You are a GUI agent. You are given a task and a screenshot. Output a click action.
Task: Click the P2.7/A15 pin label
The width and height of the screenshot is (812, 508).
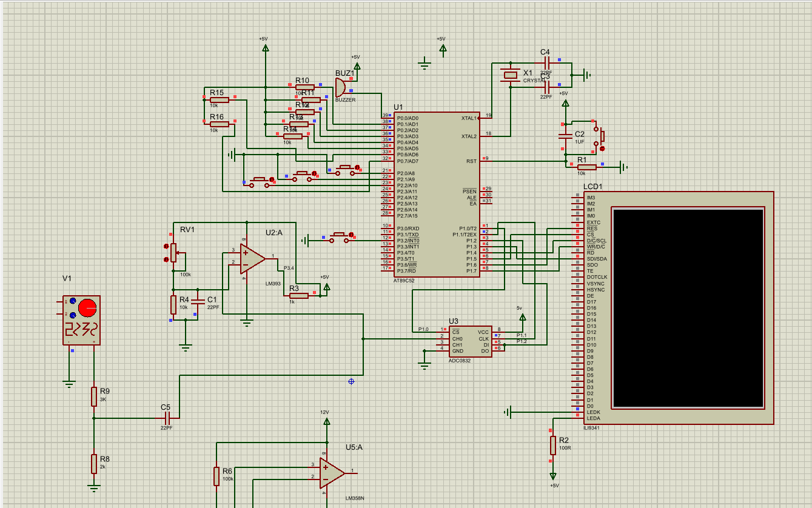pyautogui.click(x=407, y=216)
